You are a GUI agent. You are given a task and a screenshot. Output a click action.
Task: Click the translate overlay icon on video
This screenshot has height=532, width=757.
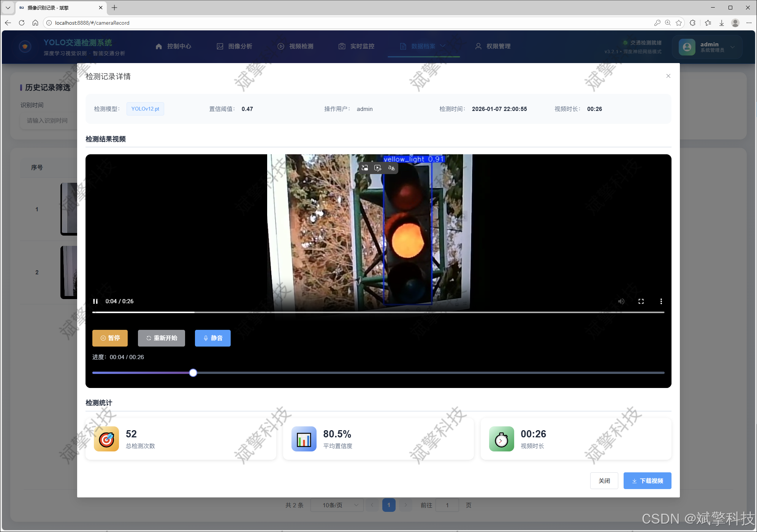(391, 168)
